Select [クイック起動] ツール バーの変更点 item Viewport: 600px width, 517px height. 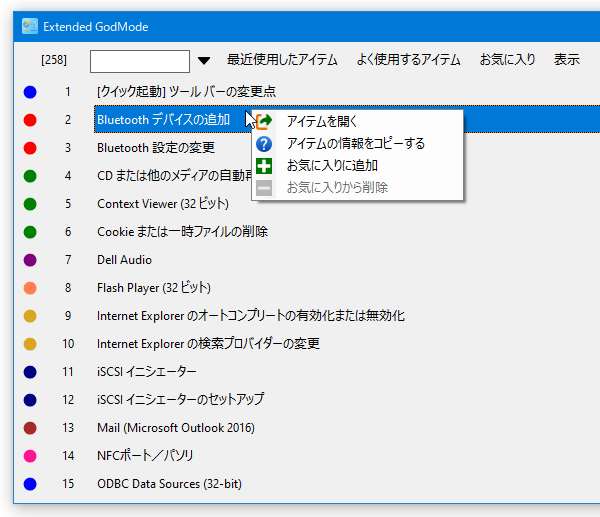tap(186, 91)
